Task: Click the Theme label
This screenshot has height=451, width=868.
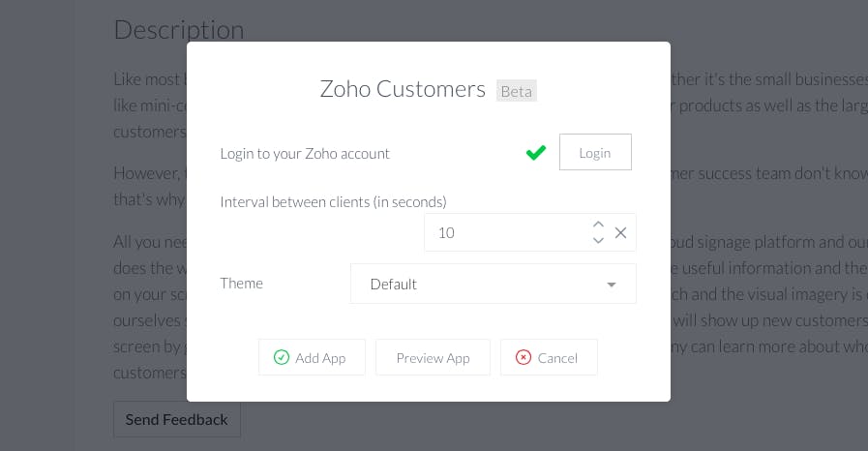Action: click(x=241, y=284)
